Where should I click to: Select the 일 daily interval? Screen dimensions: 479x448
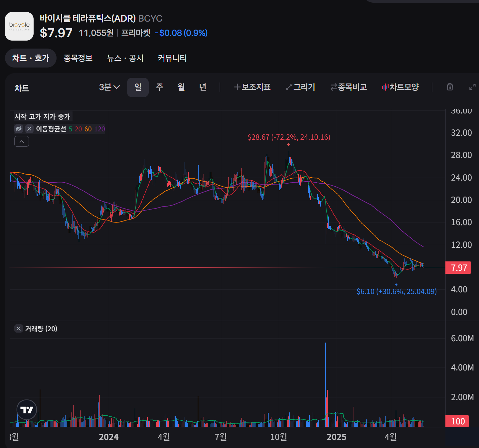pyautogui.click(x=138, y=87)
